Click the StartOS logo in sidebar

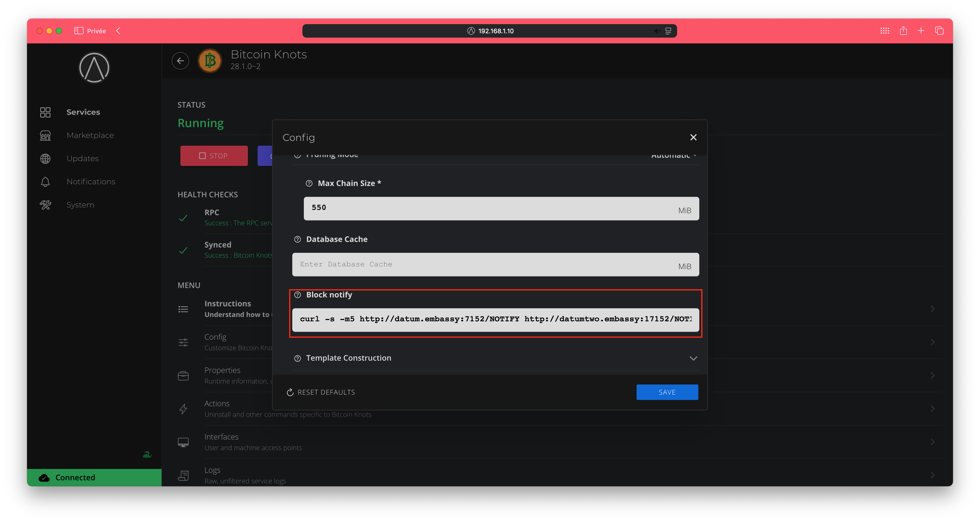(x=94, y=68)
